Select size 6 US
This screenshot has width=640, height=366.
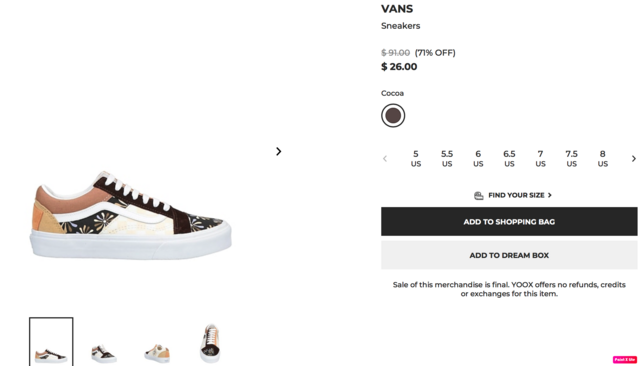478,159
